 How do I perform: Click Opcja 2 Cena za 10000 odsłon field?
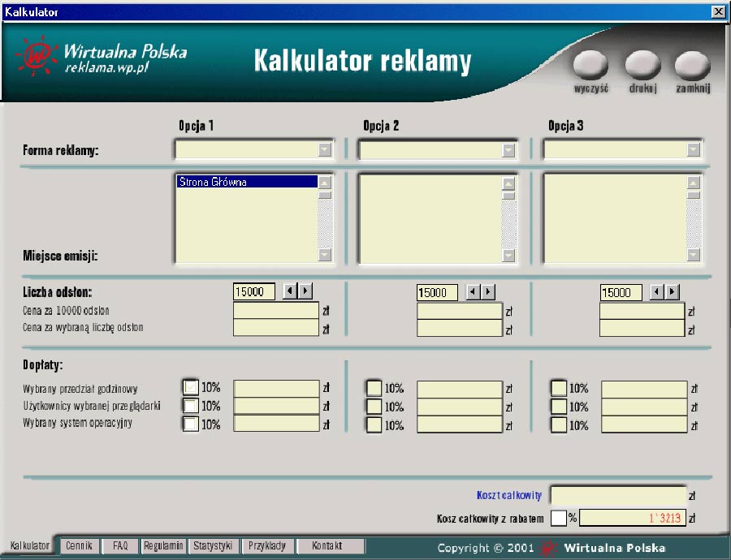[x=459, y=311]
